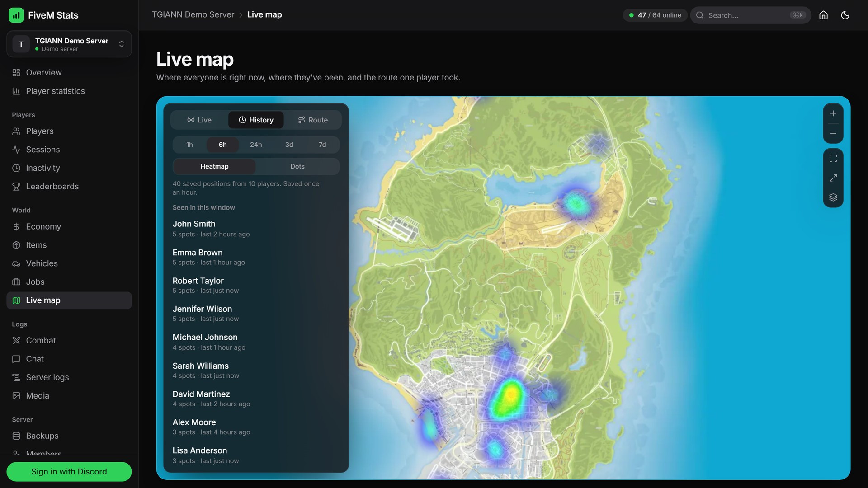Open Economy page
This screenshot has height=488, width=868.
click(x=69, y=226)
